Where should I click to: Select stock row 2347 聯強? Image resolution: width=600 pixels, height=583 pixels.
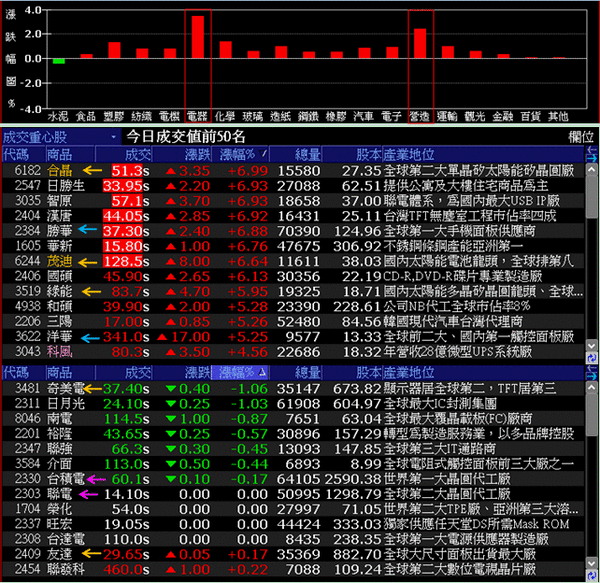[293, 449]
